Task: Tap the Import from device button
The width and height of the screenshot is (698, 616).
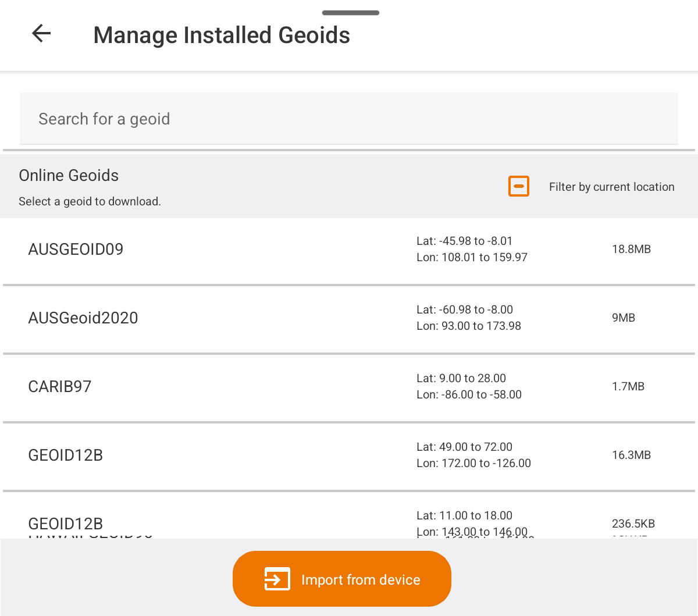Action: coord(342,579)
